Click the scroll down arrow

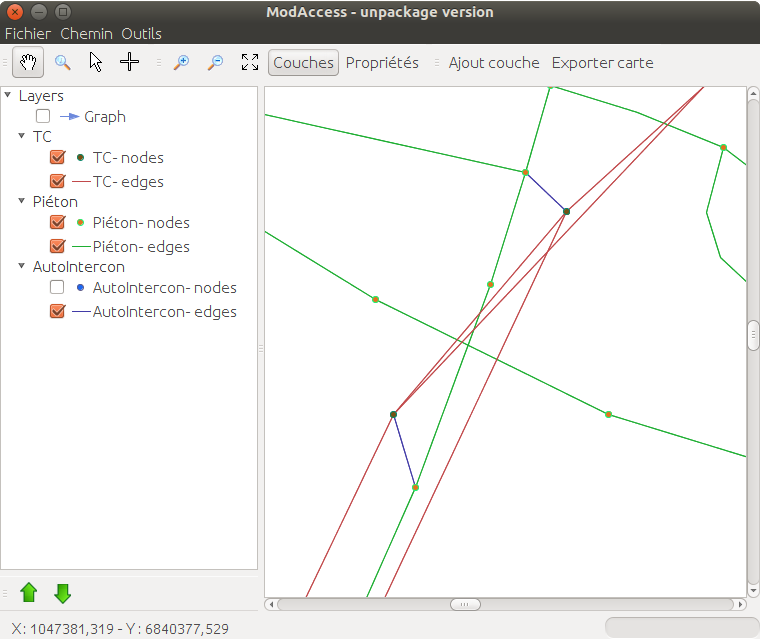tap(753, 591)
